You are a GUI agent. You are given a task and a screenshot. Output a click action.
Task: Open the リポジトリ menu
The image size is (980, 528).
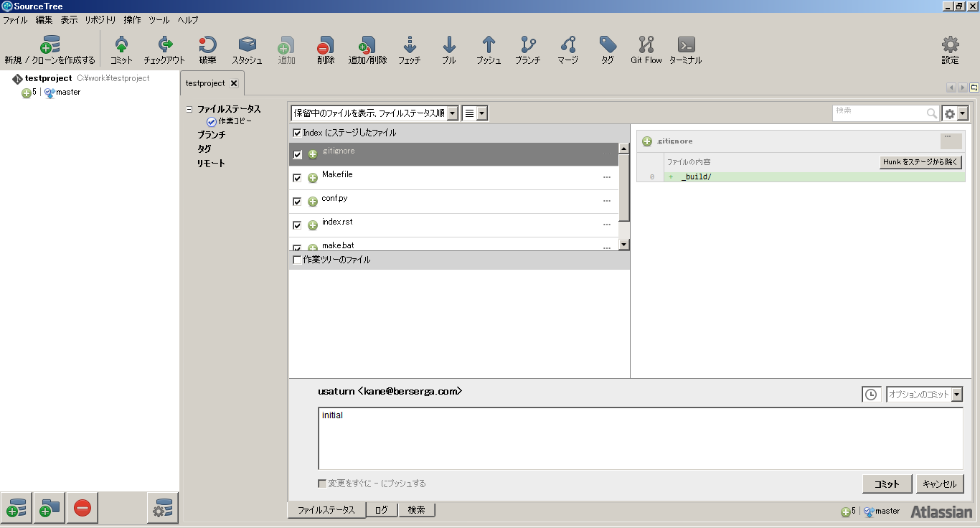point(100,20)
